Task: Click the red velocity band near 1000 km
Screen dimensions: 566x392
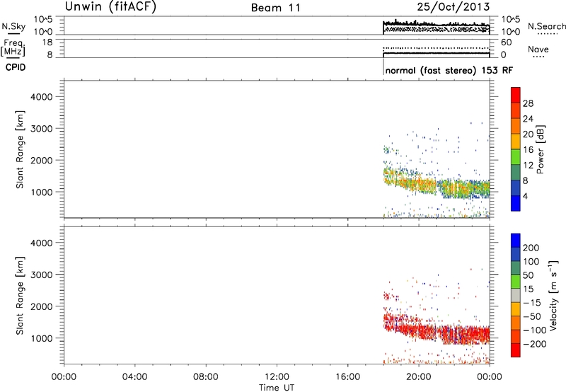Action: pos(437,332)
